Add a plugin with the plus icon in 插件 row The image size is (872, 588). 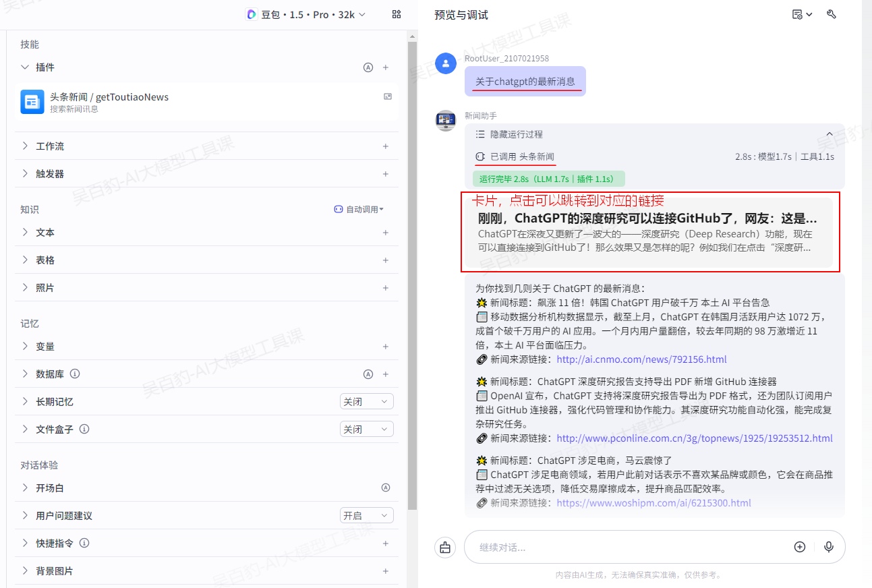(386, 67)
